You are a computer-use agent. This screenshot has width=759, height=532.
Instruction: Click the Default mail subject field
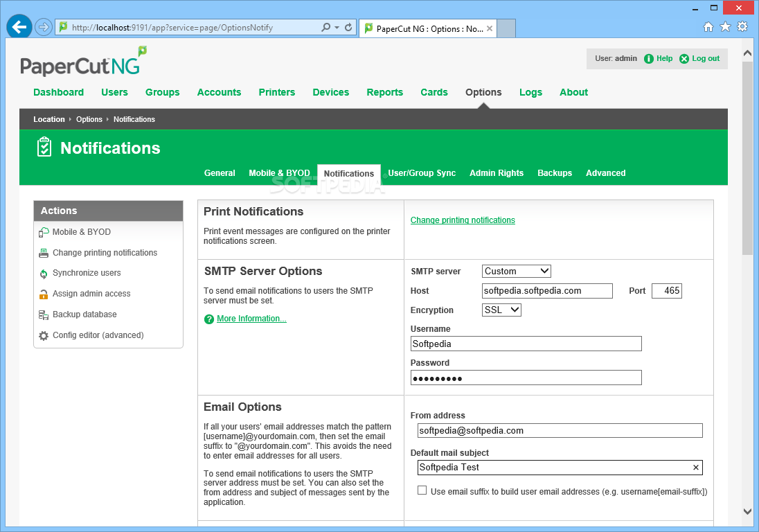(560, 467)
